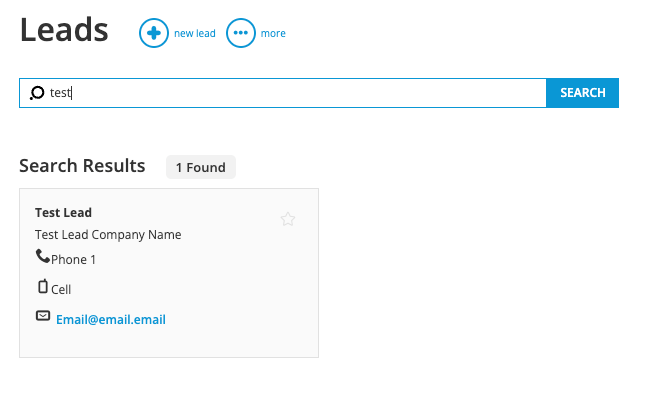The height and width of the screenshot is (400, 660).
Task: Select the Phone 1 entry
Action: 74,260
